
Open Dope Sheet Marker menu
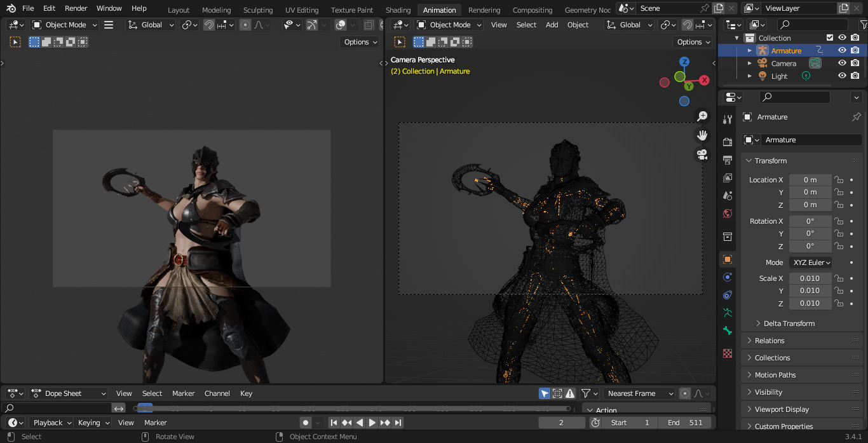coord(184,393)
